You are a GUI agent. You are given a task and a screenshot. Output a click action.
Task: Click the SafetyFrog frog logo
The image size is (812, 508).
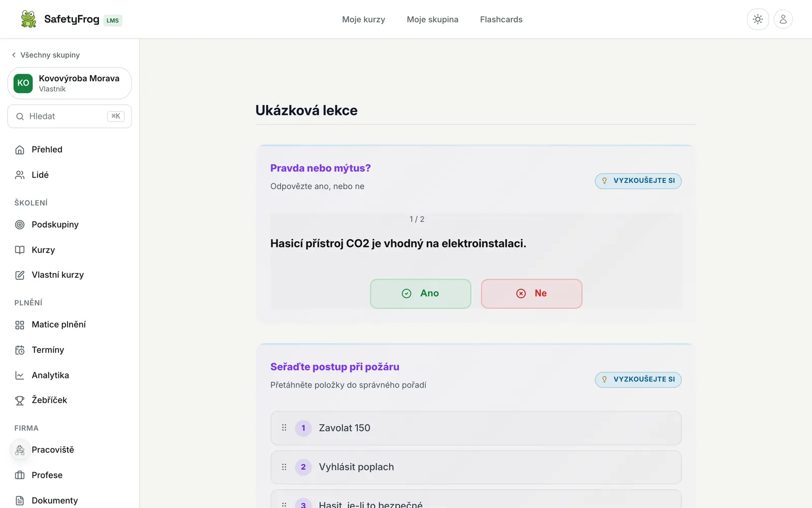28,19
